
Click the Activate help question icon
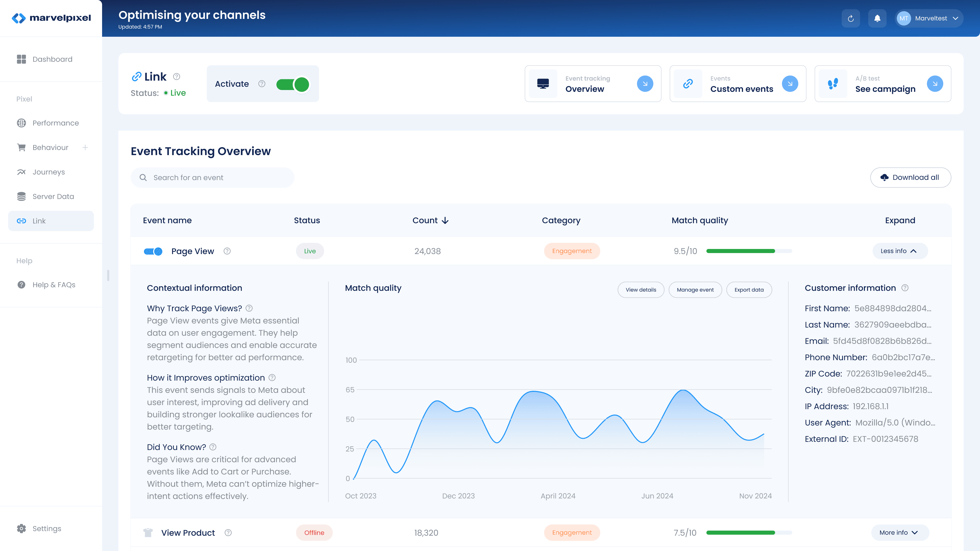tap(262, 84)
